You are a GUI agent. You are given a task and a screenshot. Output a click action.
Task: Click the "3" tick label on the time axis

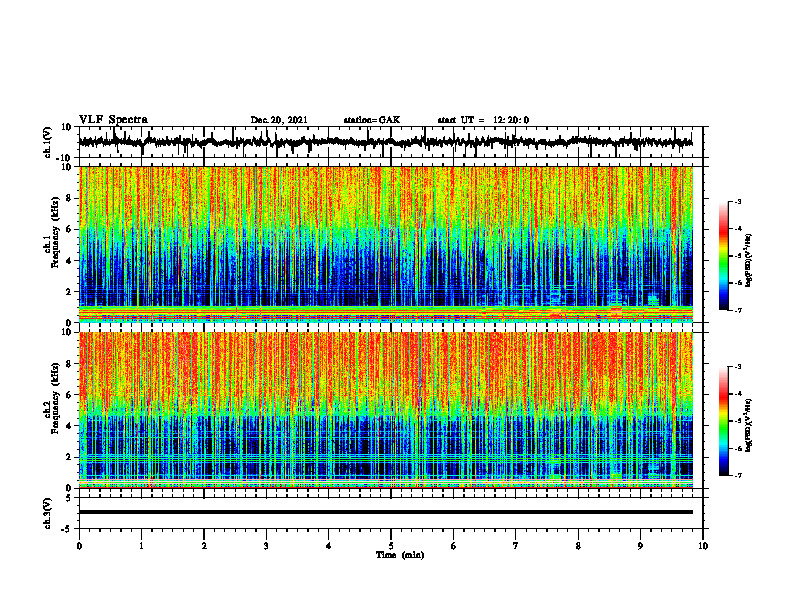coord(266,546)
